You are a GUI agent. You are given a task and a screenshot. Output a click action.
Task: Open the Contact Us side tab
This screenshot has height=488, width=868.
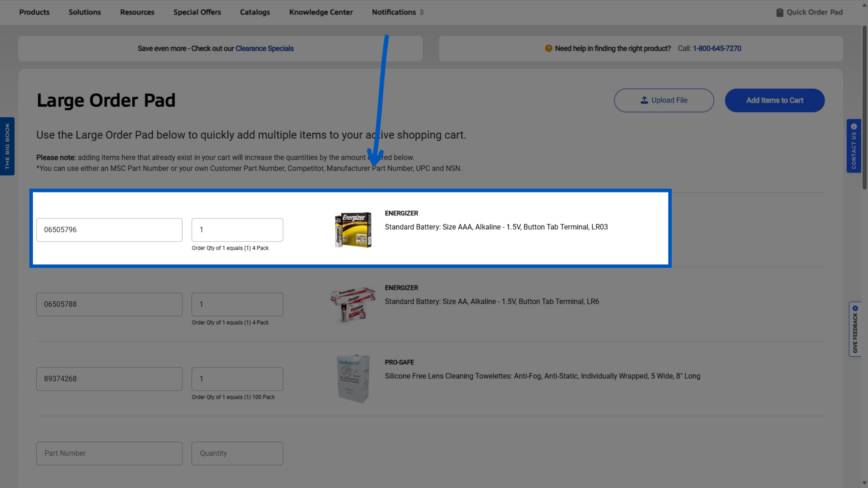click(x=854, y=146)
